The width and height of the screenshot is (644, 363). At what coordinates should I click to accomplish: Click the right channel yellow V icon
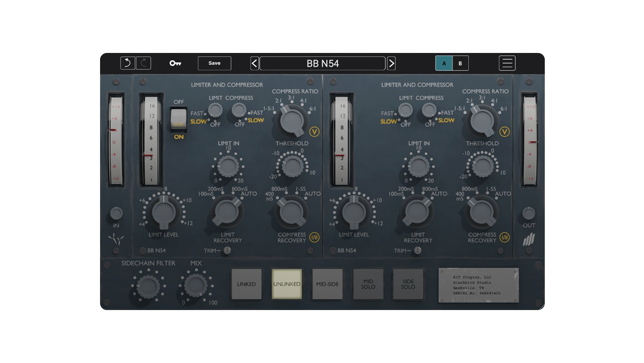(x=505, y=132)
